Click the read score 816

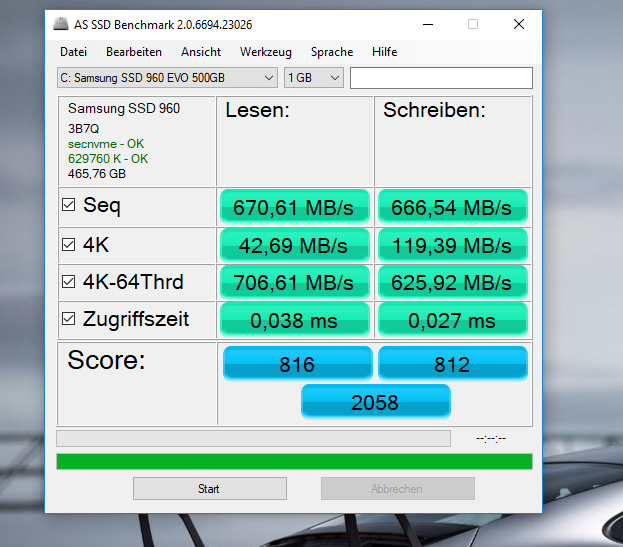[298, 364]
